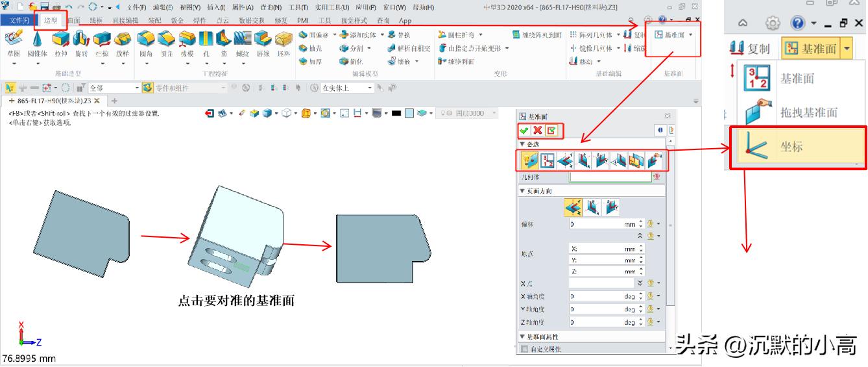This screenshot has height=367, width=868.
Task: Open the 全部 filter combo box
Action: (x=114, y=88)
